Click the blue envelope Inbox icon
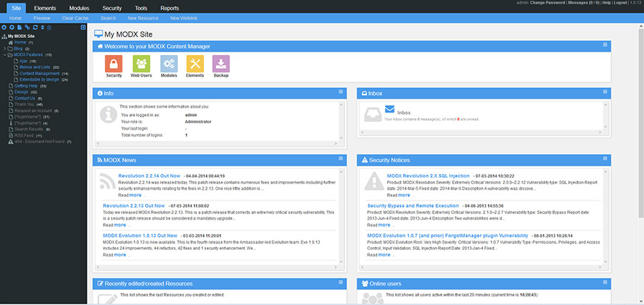Viewport: 644px width, 305px height. point(390,110)
